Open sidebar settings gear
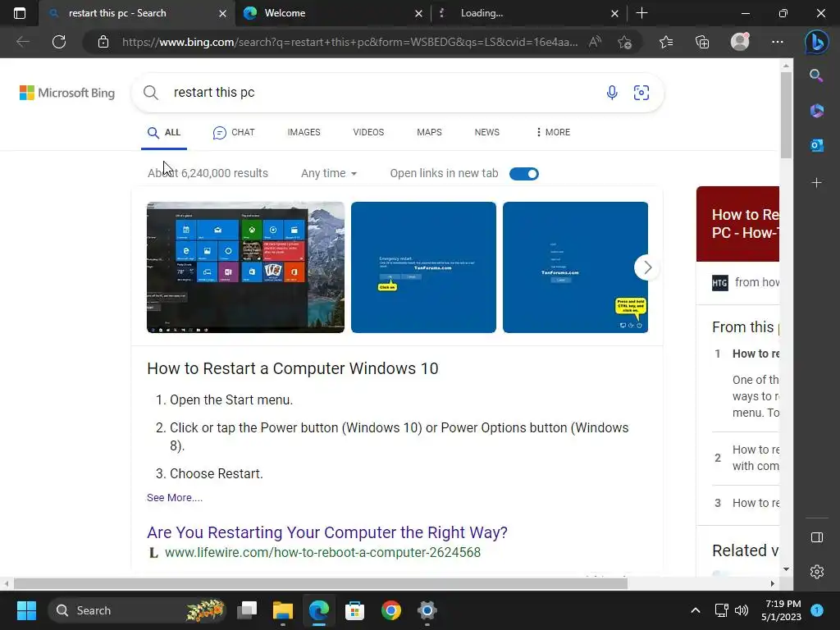This screenshot has height=630, width=840. coord(816,572)
